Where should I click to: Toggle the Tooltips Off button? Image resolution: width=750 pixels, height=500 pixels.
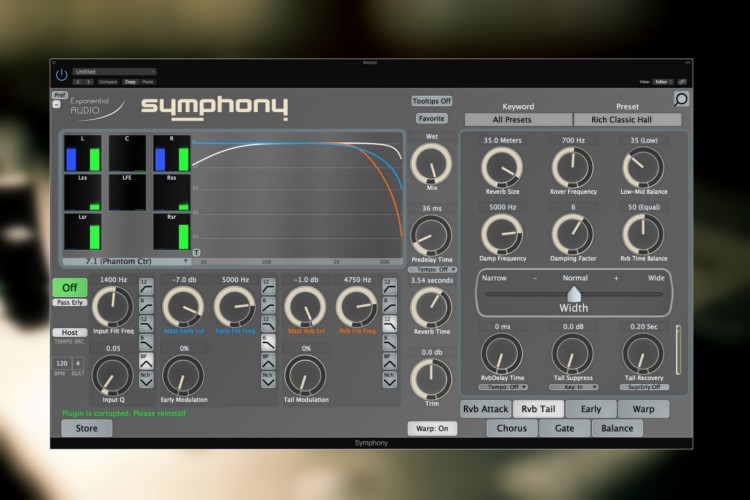tap(431, 101)
